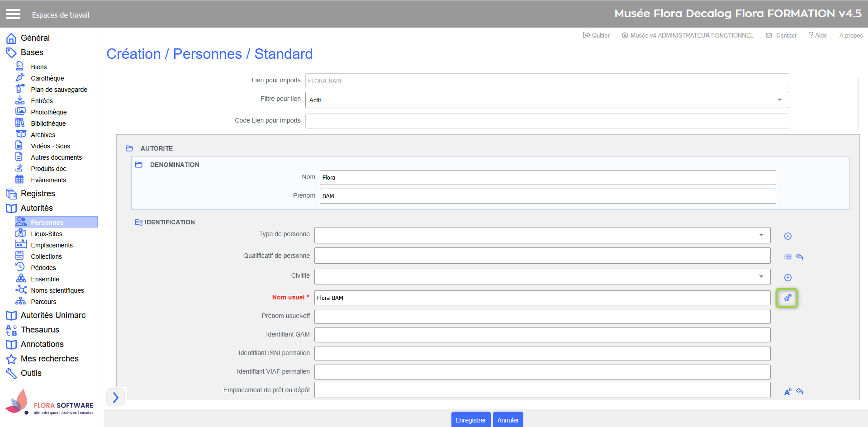
Task: Collapse the DENOMINATION folder section
Action: [x=139, y=165]
